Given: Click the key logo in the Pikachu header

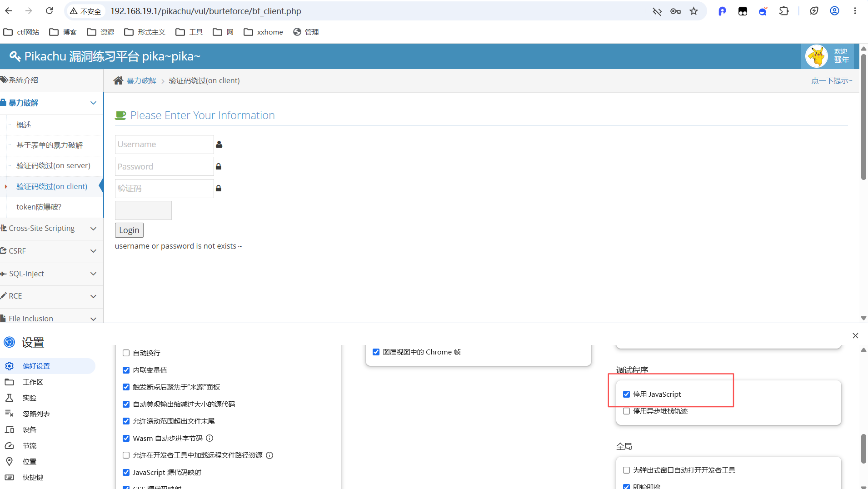Looking at the screenshot, I should click(15, 56).
